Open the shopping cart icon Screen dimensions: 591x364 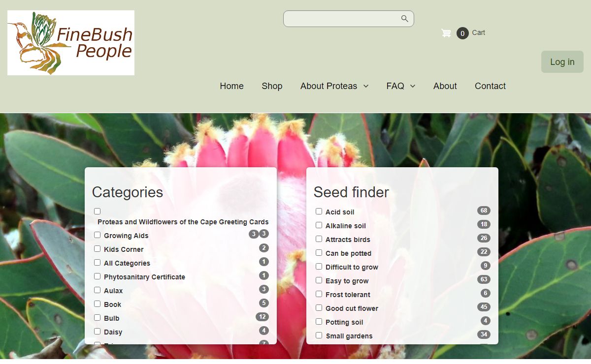(x=446, y=33)
